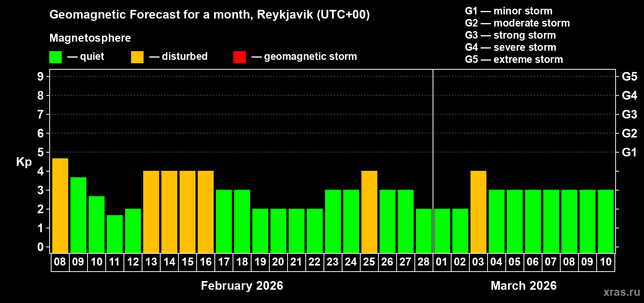
Task: Click date label 13 on the axis
Action: click(x=151, y=262)
